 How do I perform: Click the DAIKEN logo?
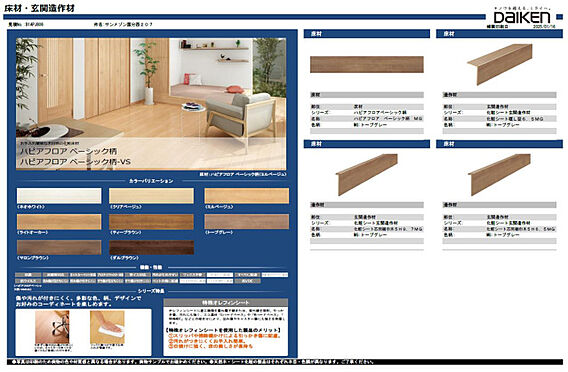coord(522,17)
